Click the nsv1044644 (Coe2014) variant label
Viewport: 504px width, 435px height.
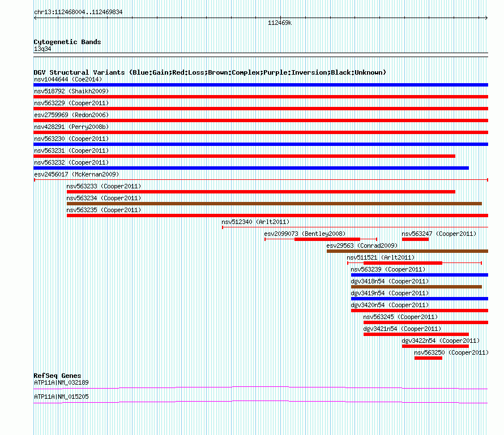[x=68, y=79]
